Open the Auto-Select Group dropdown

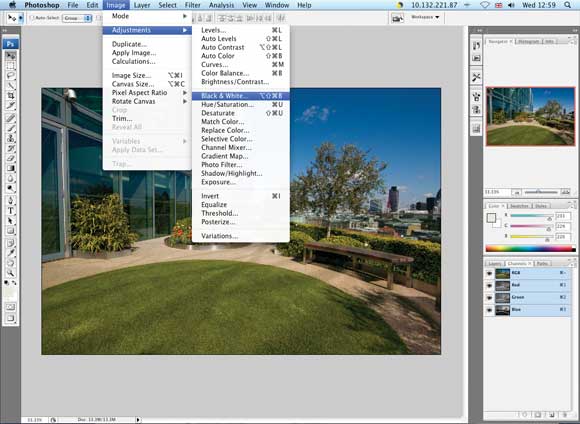[x=77, y=18]
